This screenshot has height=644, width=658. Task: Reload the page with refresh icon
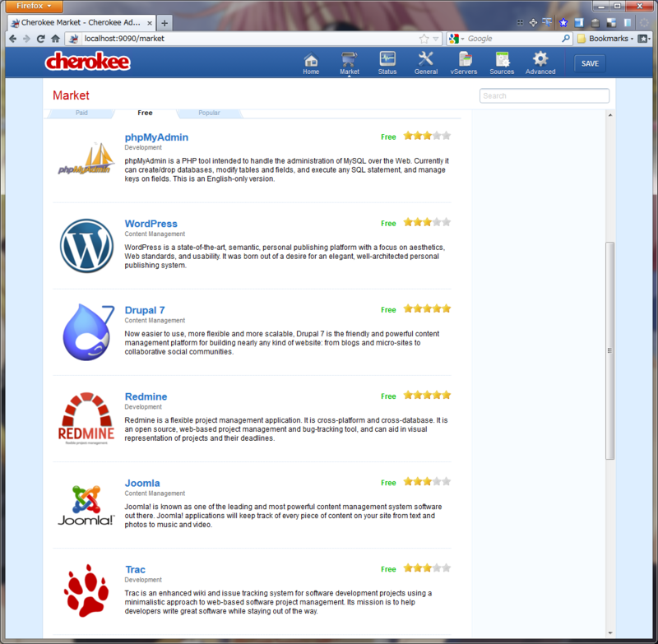tap(40, 39)
